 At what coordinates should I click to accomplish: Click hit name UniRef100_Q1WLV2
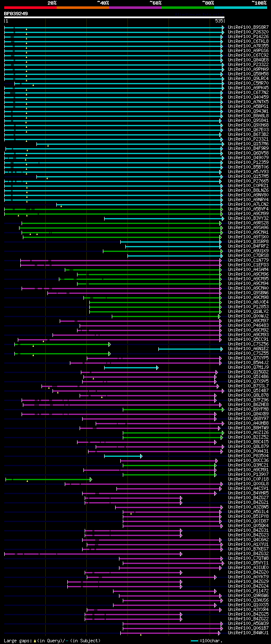248,311
